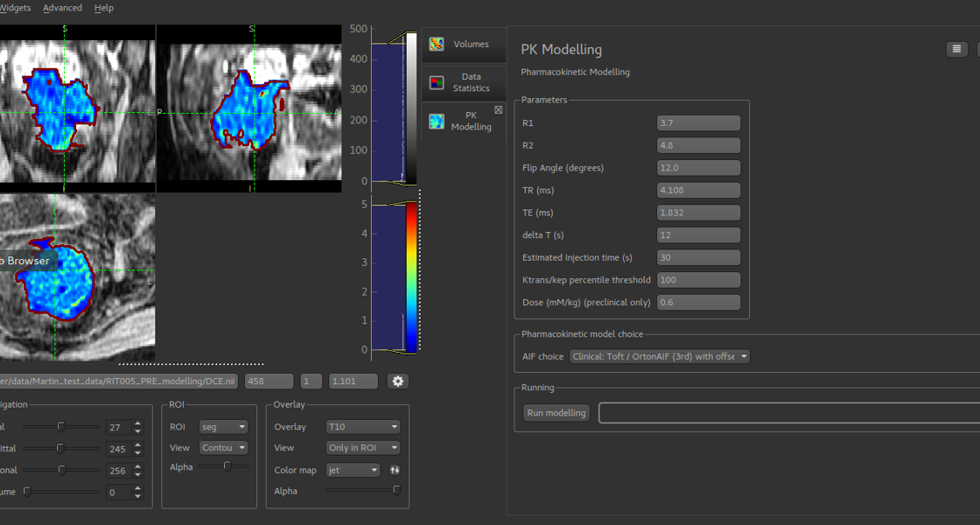Increase the slice value 27 with up arrow

coord(137,423)
